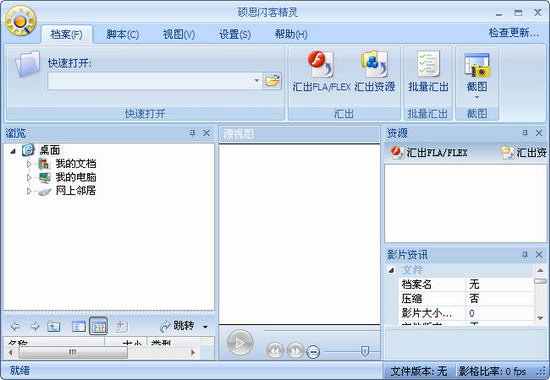Open the 跳转 dropdown arrow
The width and height of the screenshot is (550, 380).
[205, 327]
